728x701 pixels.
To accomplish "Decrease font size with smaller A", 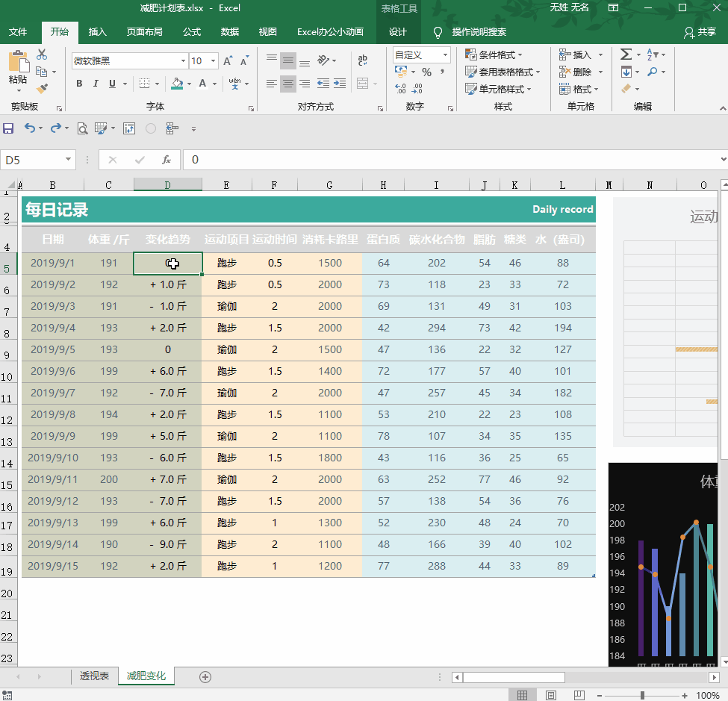I will 244,60.
